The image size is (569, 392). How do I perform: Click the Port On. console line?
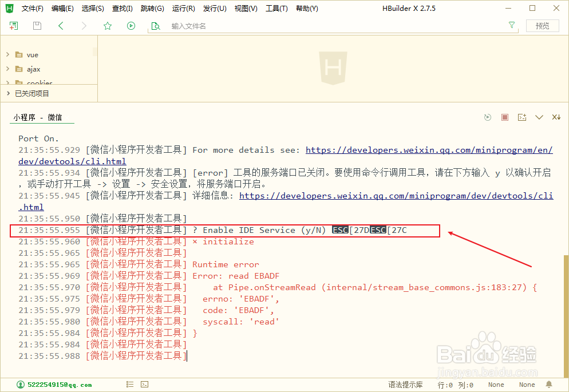[38, 138]
